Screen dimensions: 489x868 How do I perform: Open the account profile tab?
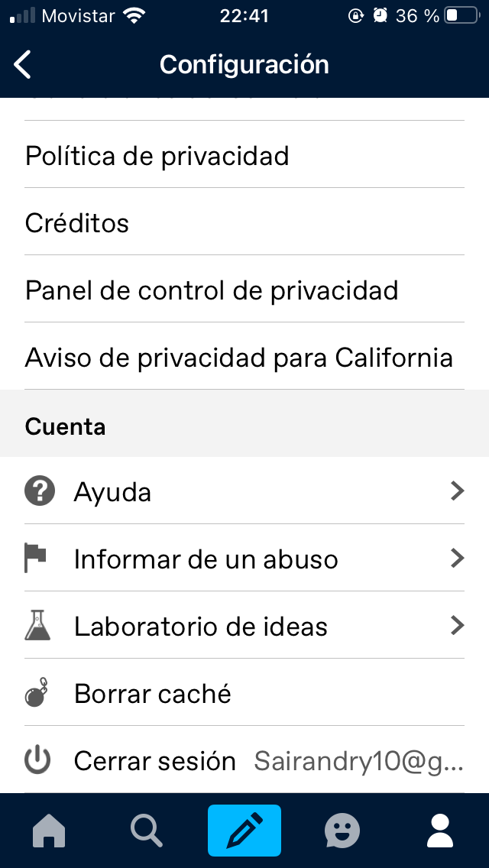click(x=440, y=830)
